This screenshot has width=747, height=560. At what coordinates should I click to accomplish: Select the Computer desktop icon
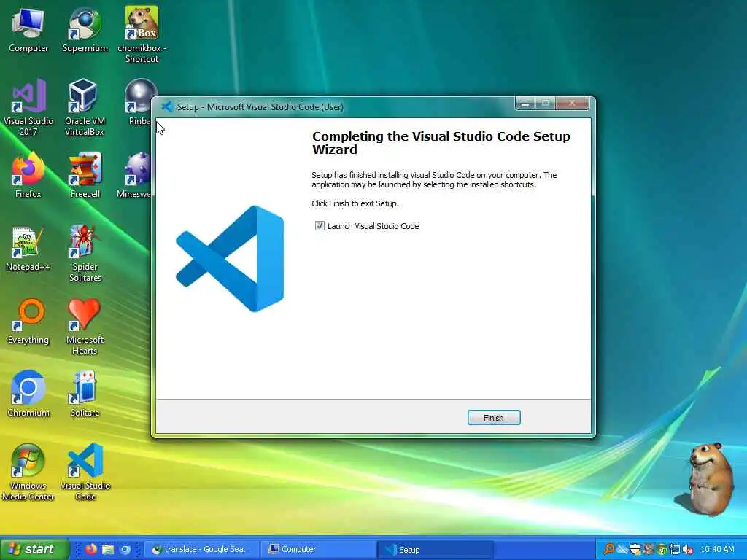pos(28,31)
